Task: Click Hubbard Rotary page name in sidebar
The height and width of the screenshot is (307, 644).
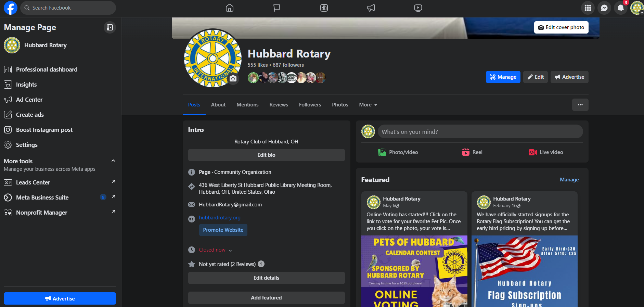Action: [x=46, y=45]
